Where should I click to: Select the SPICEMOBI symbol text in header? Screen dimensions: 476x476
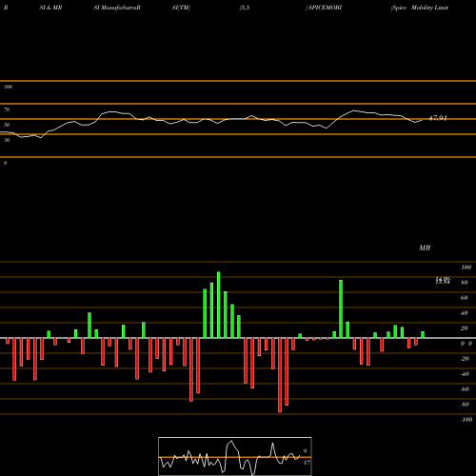pos(325,8)
